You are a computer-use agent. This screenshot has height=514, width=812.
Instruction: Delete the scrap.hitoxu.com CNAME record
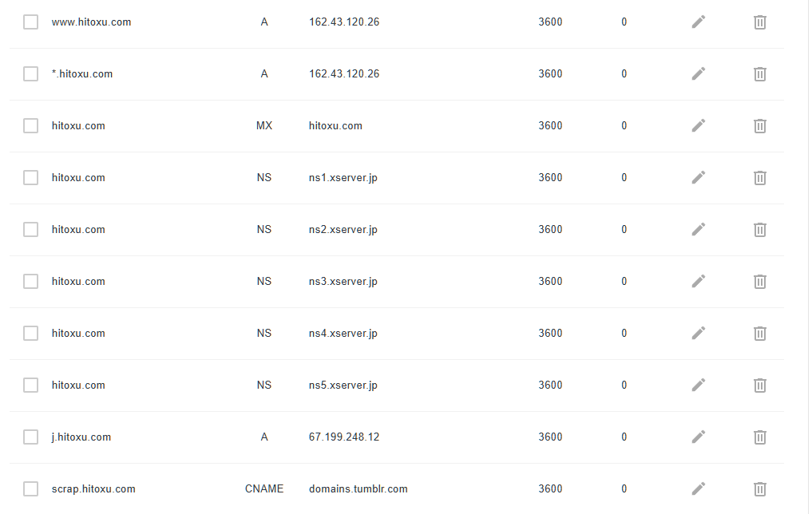click(x=760, y=489)
